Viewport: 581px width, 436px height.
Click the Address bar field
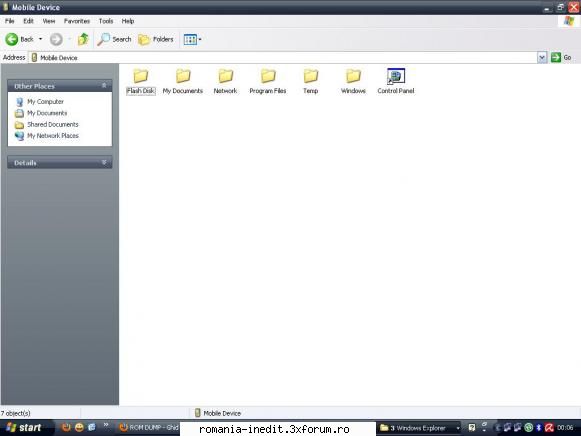pyautogui.click(x=283, y=57)
